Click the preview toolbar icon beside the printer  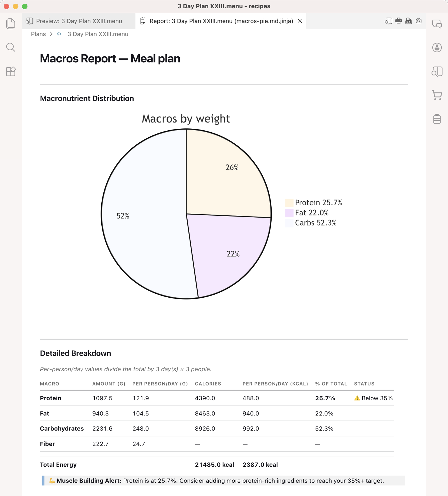point(388,21)
